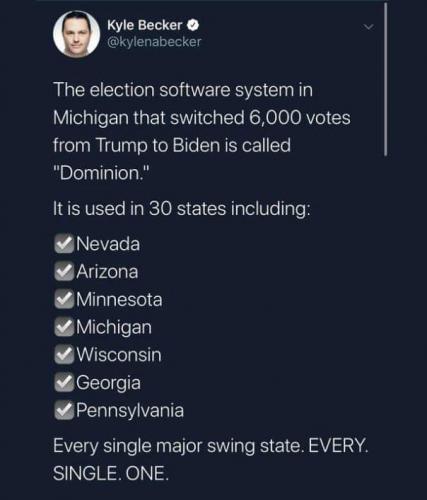Click the word "Dominion." in the tweet
Viewport: 427px width, 500px height.
(x=102, y=173)
